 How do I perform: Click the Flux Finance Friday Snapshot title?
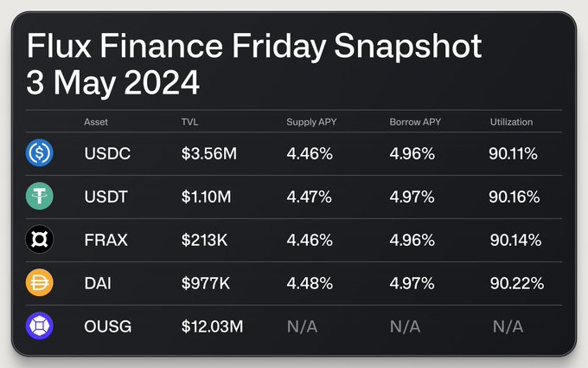(x=253, y=46)
